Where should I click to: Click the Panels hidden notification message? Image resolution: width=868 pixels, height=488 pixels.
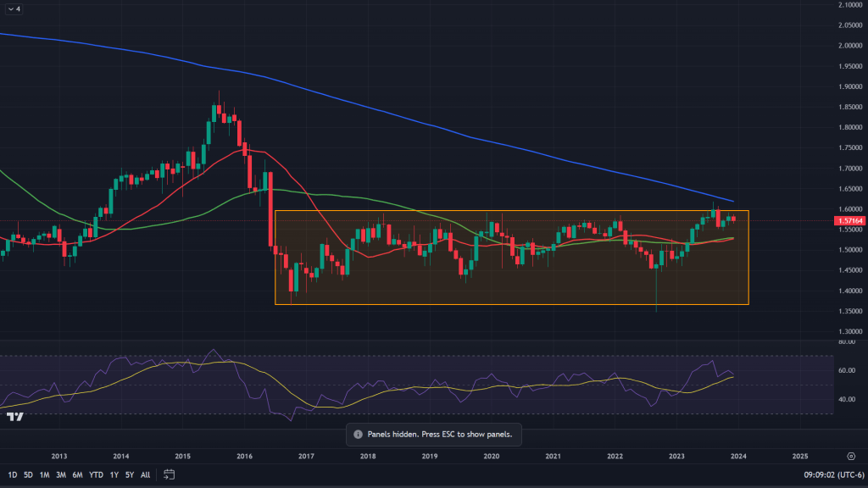click(x=439, y=434)
